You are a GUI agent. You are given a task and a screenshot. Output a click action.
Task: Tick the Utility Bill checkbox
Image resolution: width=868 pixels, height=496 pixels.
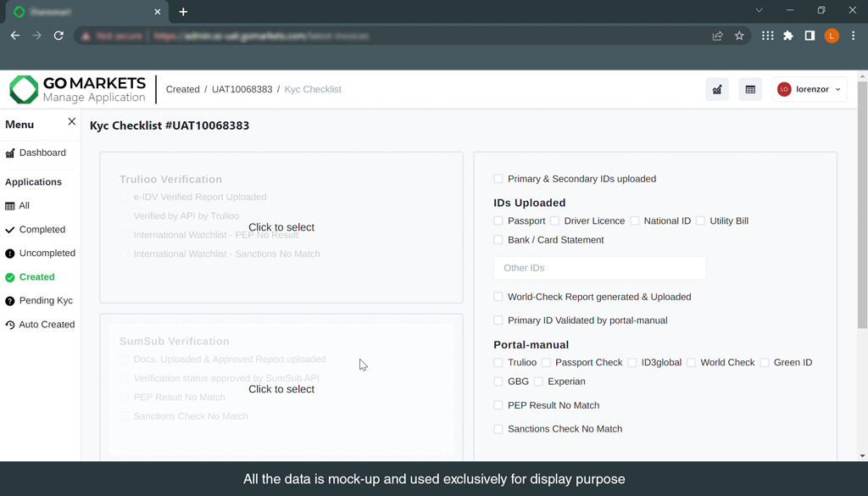click(700, 221)
